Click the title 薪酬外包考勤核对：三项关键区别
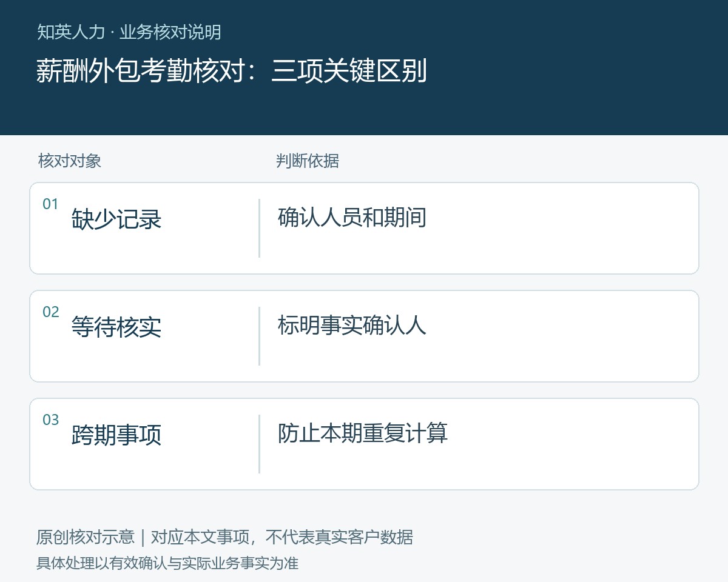Viewport: 728px width, 582px height. tap(232, 71)
